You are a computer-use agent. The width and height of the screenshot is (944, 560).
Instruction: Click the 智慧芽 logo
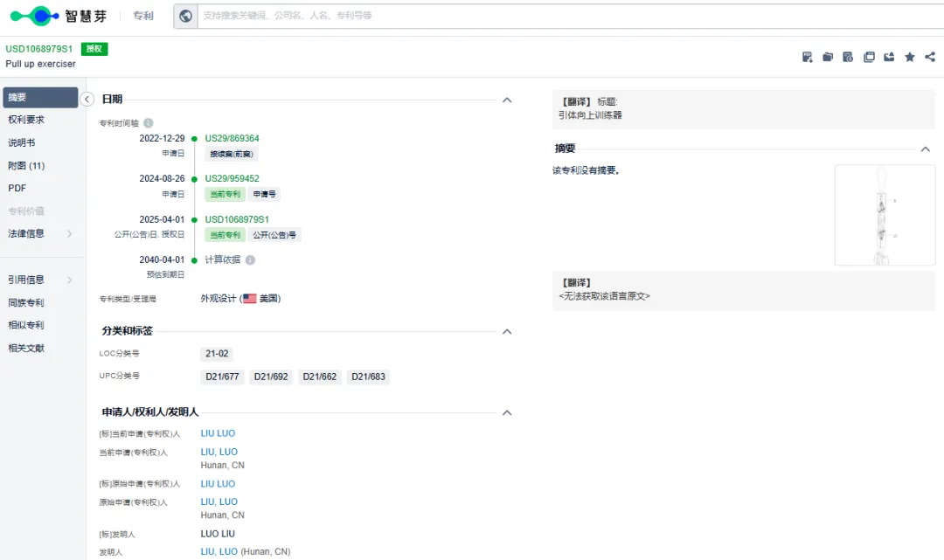click(59, 16)
